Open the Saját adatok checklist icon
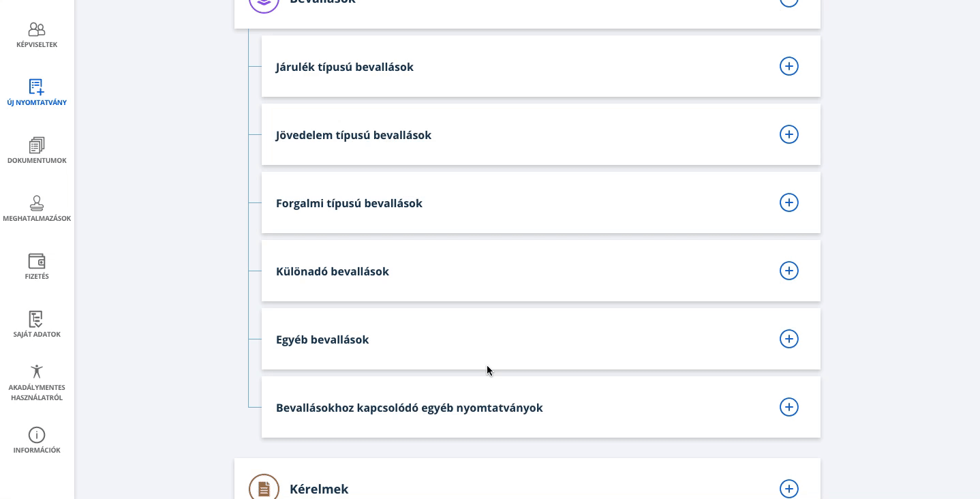Image resolution: width=980 pixels, height=499 pixels. tap(37, 319)
